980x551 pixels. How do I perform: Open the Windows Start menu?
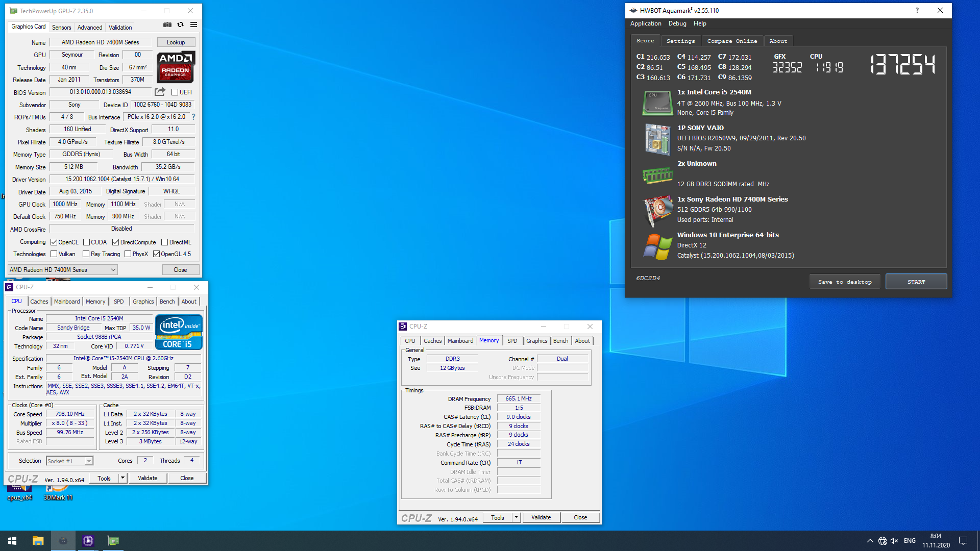point(12,541)
